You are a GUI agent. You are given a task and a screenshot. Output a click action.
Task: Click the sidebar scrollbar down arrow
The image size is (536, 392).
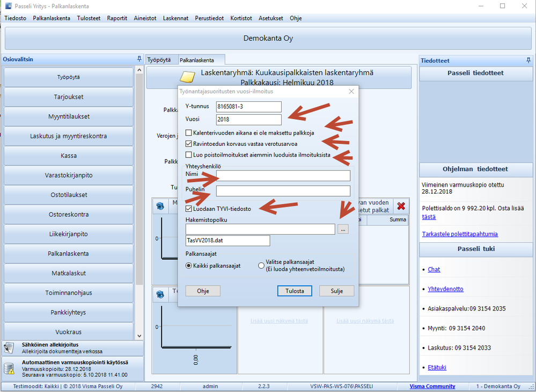pos(139,336)
